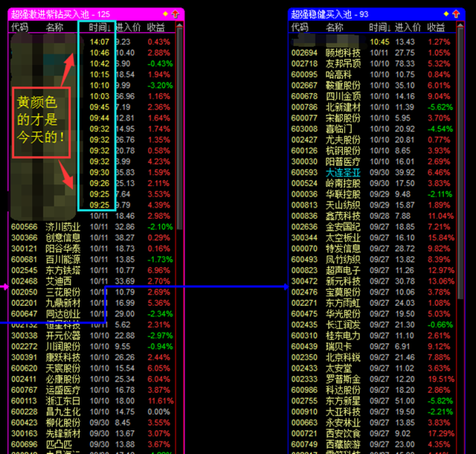Open 北新建材 row in right panel
The width and height of the screenshot is (476, 454).
[343, 107]
